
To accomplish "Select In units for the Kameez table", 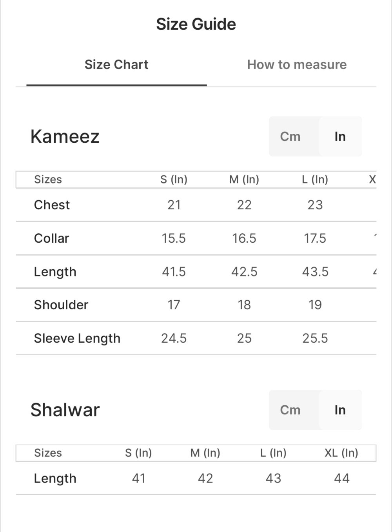I will coord(340,136).
